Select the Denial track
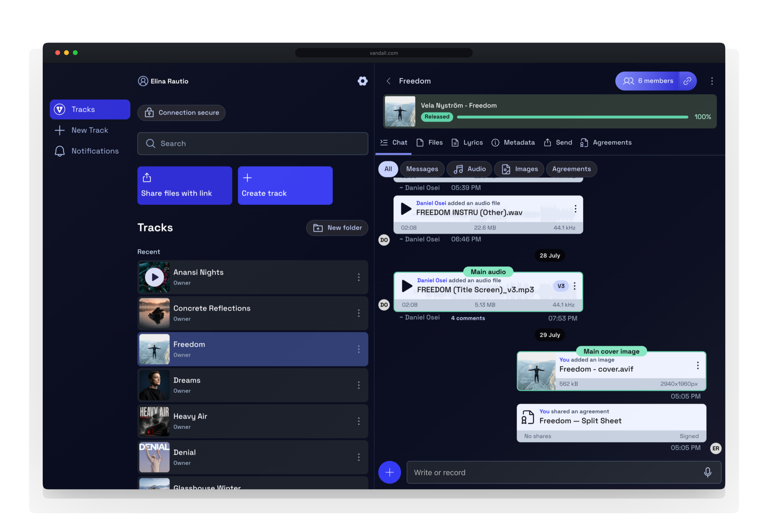 click(x=253, y=457)
